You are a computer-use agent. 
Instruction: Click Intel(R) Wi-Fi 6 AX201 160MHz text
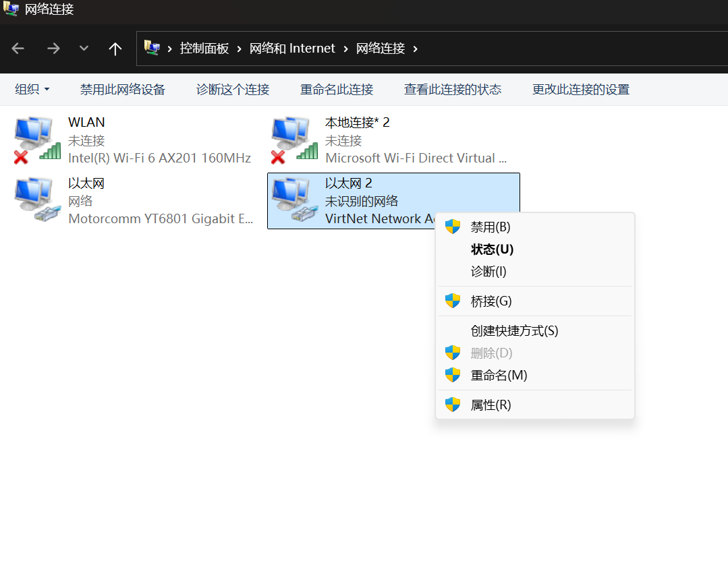160,158
